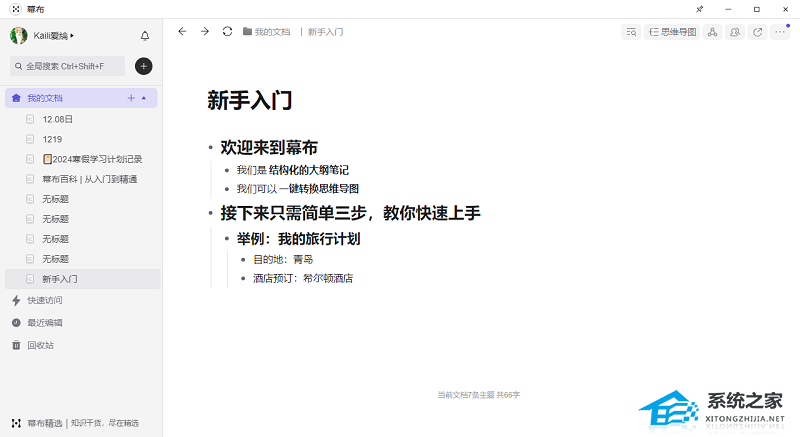Click the share link icon in toolbar
800x437 pixels.
tap(712, 32)
